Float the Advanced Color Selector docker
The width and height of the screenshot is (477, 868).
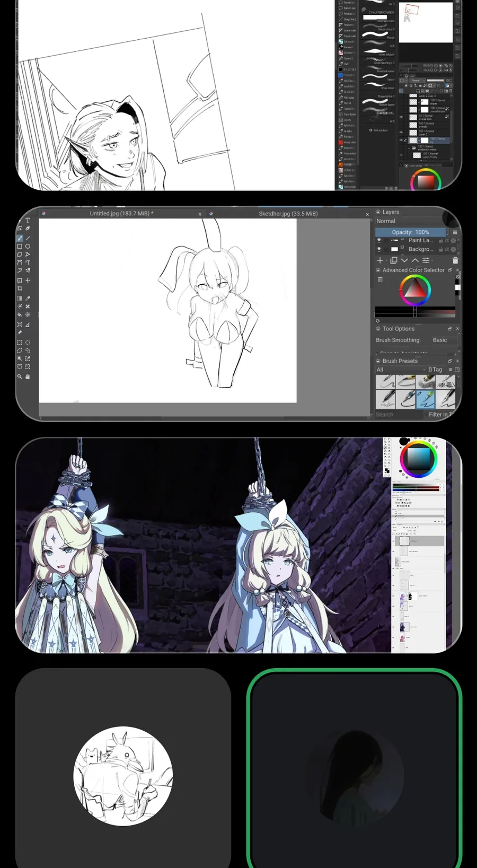(450, 270)
